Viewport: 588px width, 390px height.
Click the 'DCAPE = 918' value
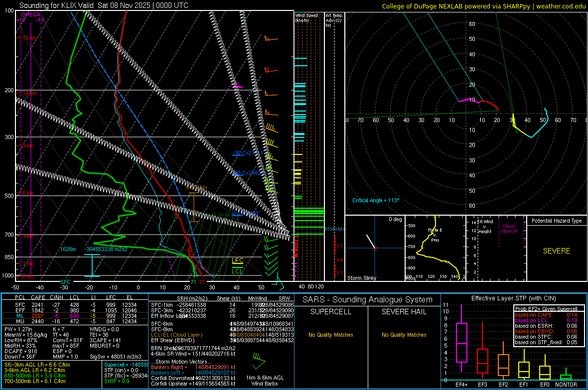tap(20, 351)
